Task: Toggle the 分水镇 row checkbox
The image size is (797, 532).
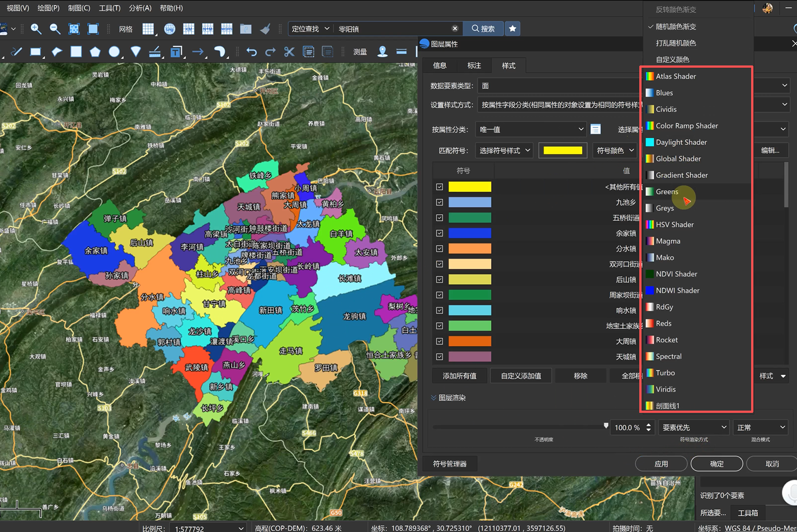Action: click(x=440, y=248)
